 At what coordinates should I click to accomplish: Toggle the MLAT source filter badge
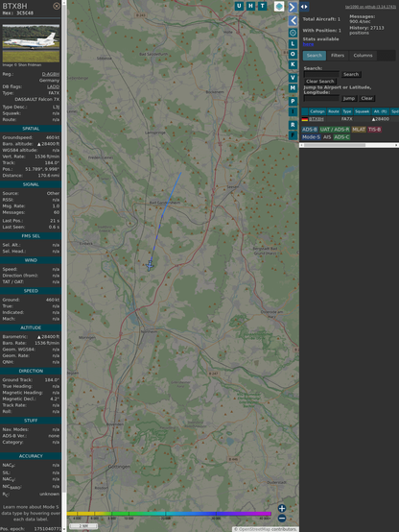click(359, 130)
